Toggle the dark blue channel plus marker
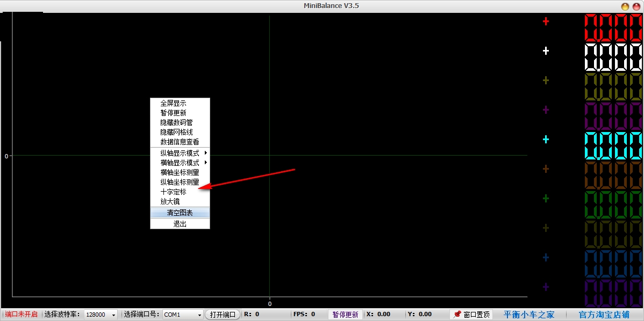This screenshot has width=644, height=321. (546, 258)
